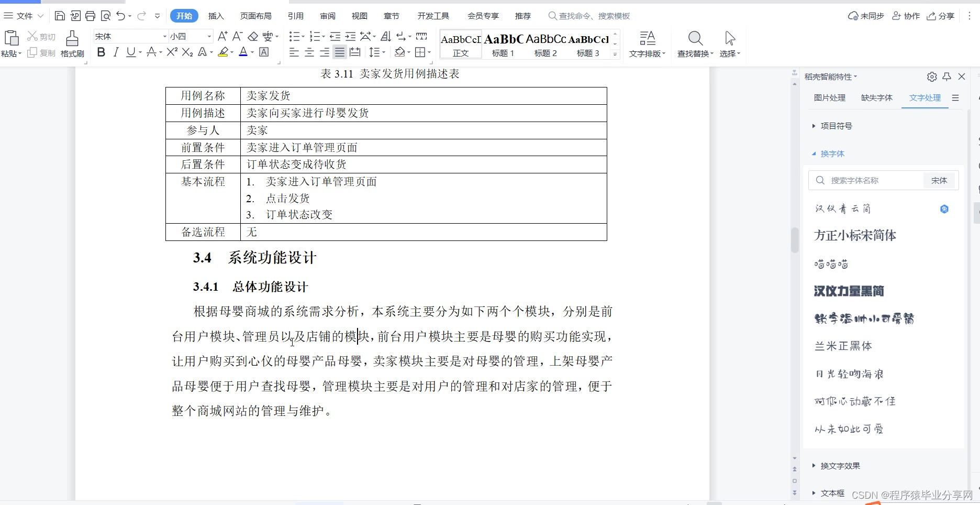Toggle superscript X² formatting
980x505 pixels.
coord(172,52)
